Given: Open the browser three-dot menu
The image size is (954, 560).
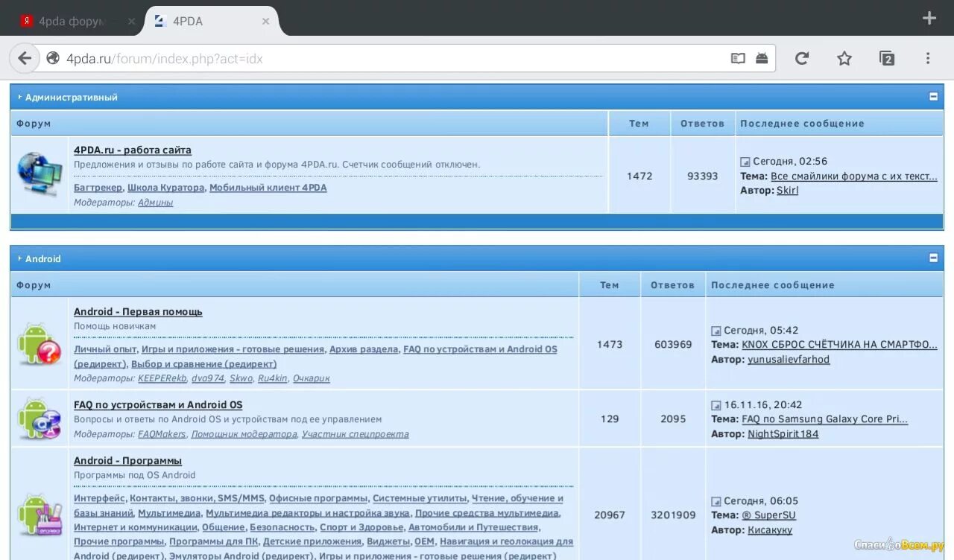Looking at the screenshot, I should click(x=928, y=58).
